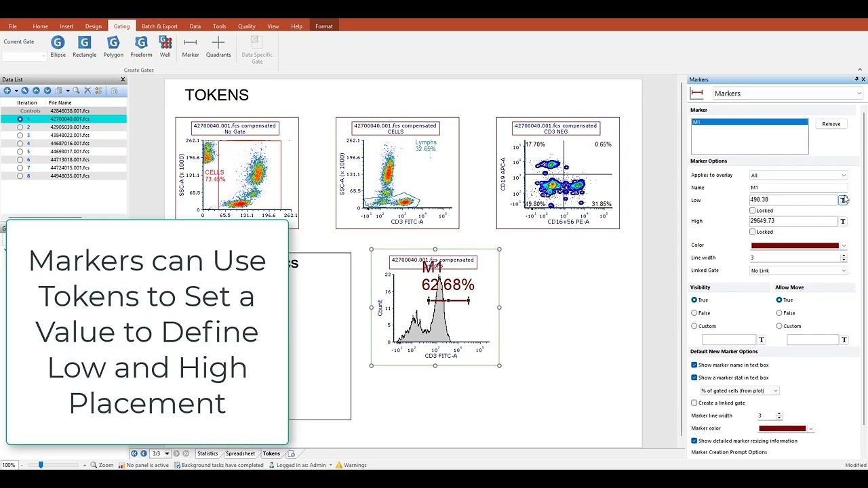Click the Data List delete X icon
The height and width of the screenshot is (488, 868).
[87, 91]
